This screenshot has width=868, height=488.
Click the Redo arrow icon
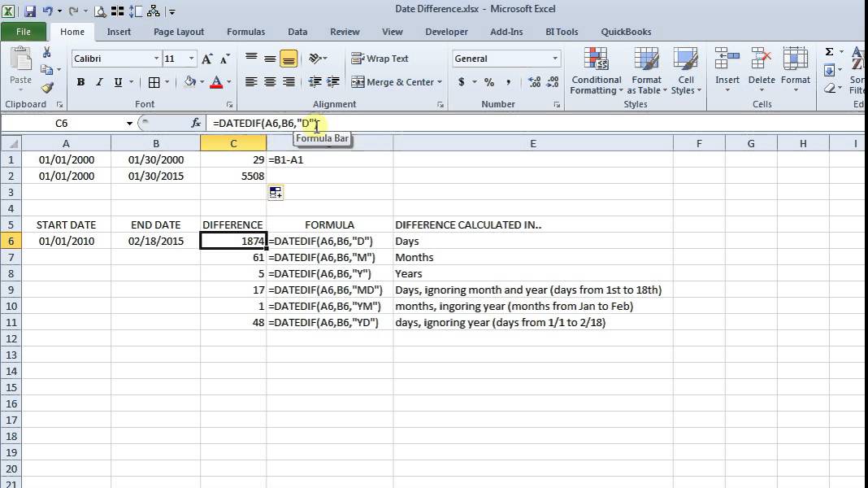tap(73, 11)
